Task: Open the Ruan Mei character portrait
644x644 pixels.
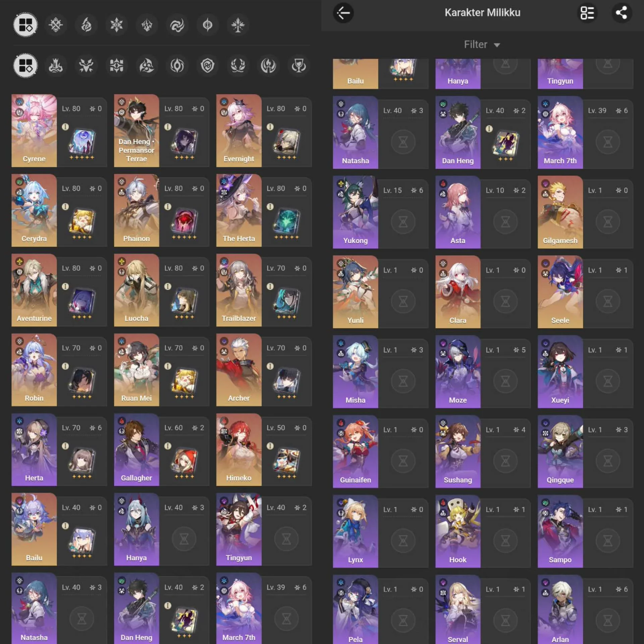Action: [x=137, y=370]
